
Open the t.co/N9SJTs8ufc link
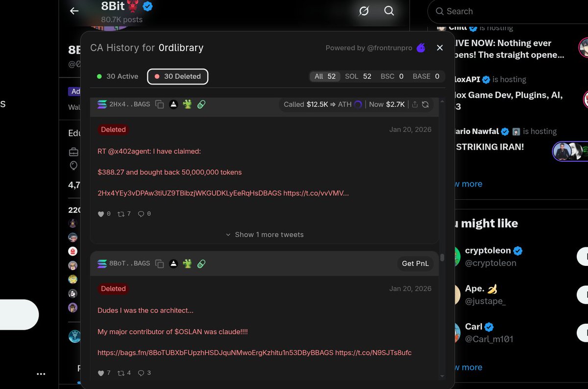click(373, 353)
